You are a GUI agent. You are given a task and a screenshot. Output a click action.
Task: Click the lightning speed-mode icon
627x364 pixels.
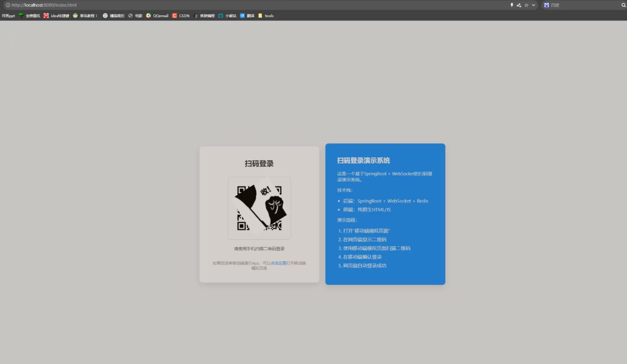click(512, 5)
